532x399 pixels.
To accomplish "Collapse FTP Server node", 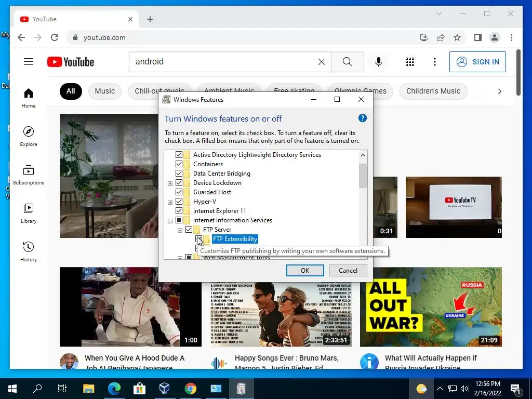I will coord(180,231).
